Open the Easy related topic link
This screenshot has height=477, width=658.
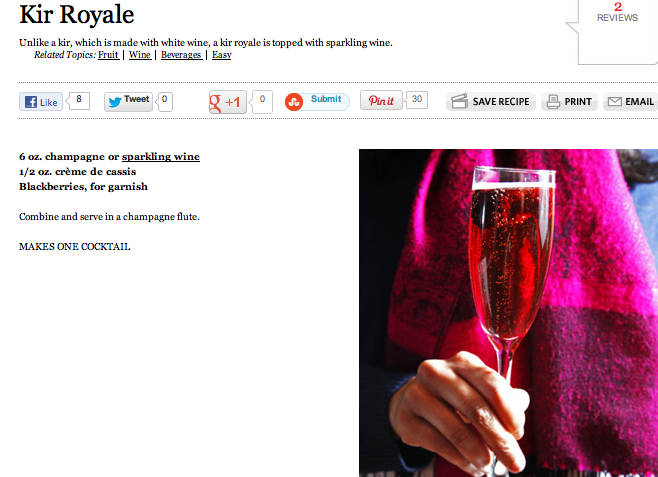pos(222,55)
